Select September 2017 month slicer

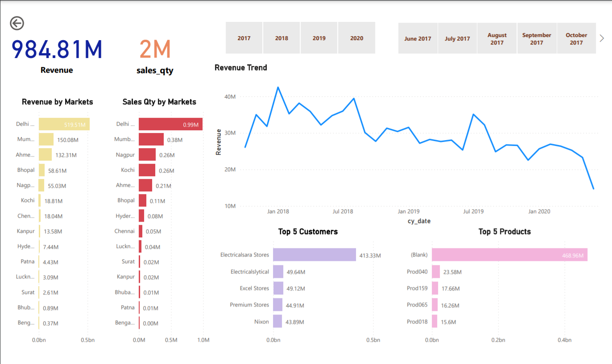[537, 38]
